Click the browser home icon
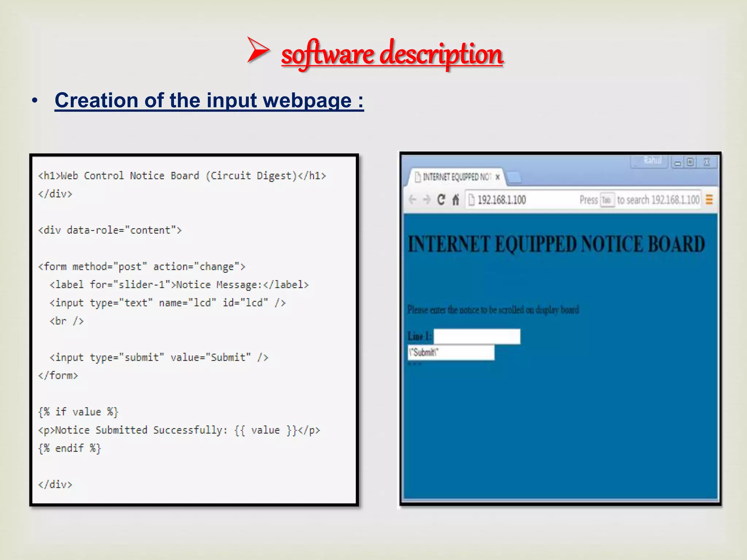 [456, 200]
